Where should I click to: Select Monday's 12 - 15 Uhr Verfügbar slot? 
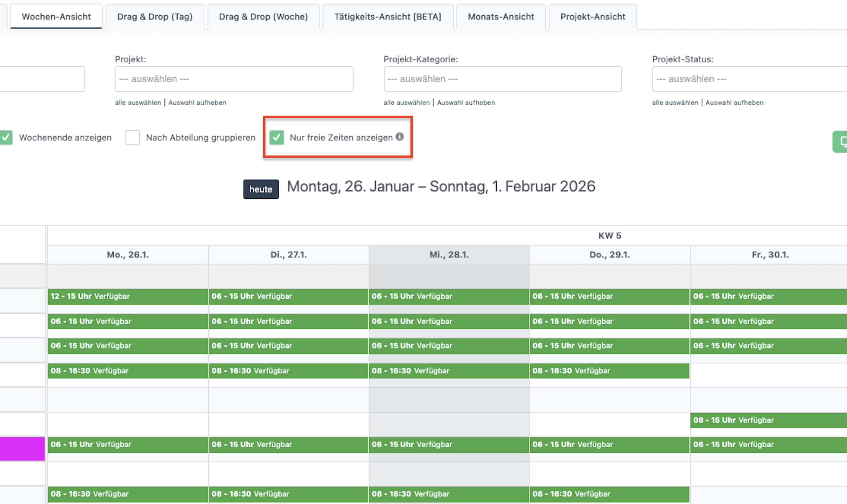[128, 296]
